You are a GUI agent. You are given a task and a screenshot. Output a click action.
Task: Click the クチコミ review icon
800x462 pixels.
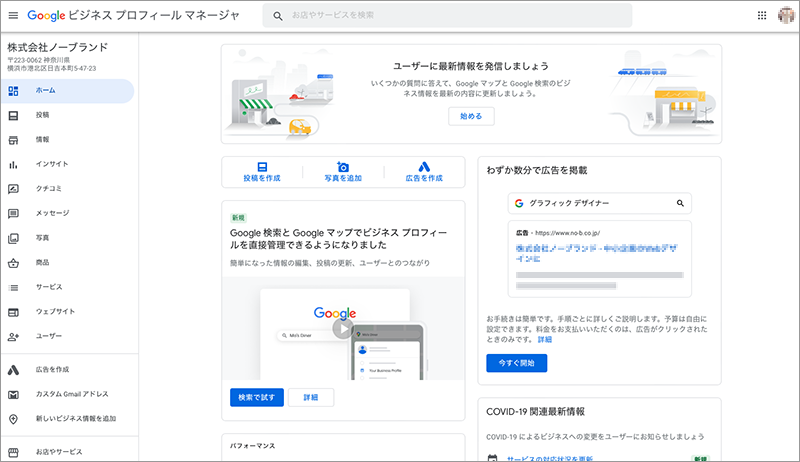13,189
